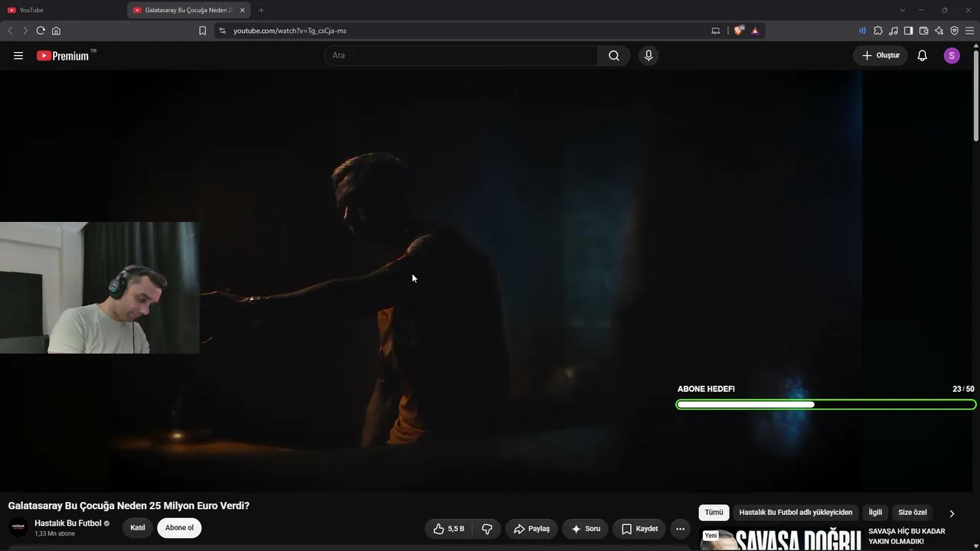This screenshot has height=551, width=980.
Task: Open the Savaşa Doğru recommended video thumbnail
Action: (x=781, y=540)
